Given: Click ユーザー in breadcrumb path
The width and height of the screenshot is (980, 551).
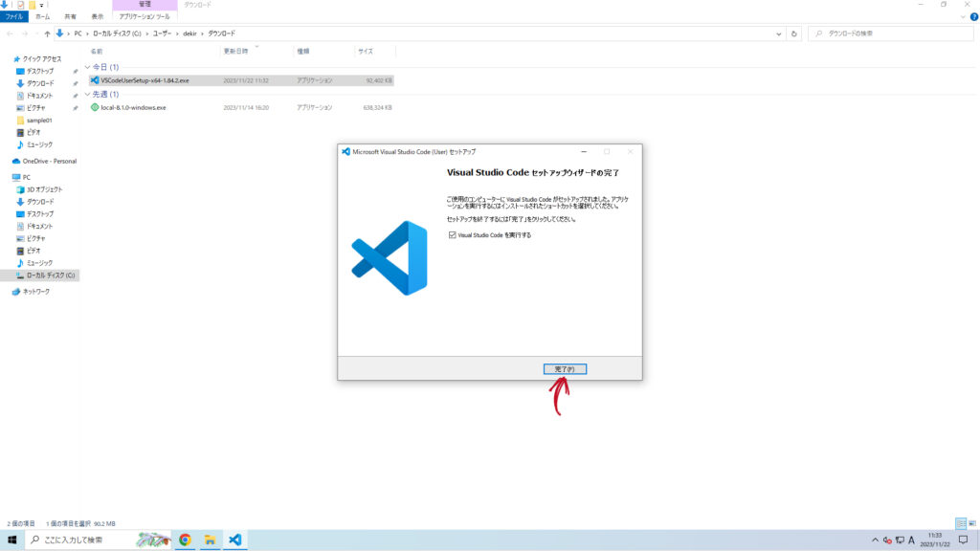Looking at the screenshot, I should coord(162,33).
